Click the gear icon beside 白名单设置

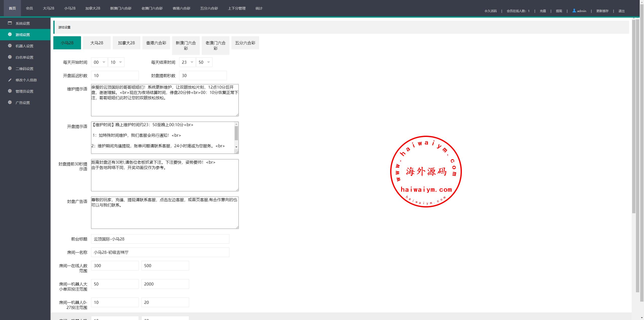pos(10,57)
